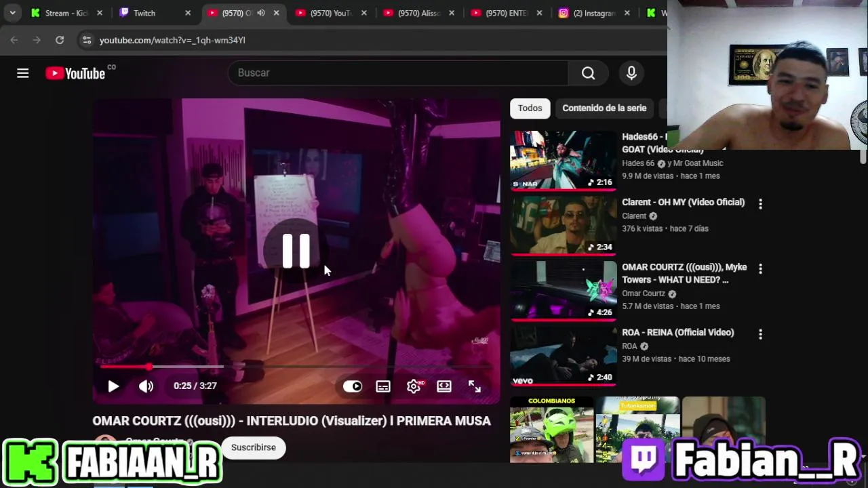Mute the video using the speaker icon
The height and width of the screenshot is (488, 868).
(x=146, y=386)
